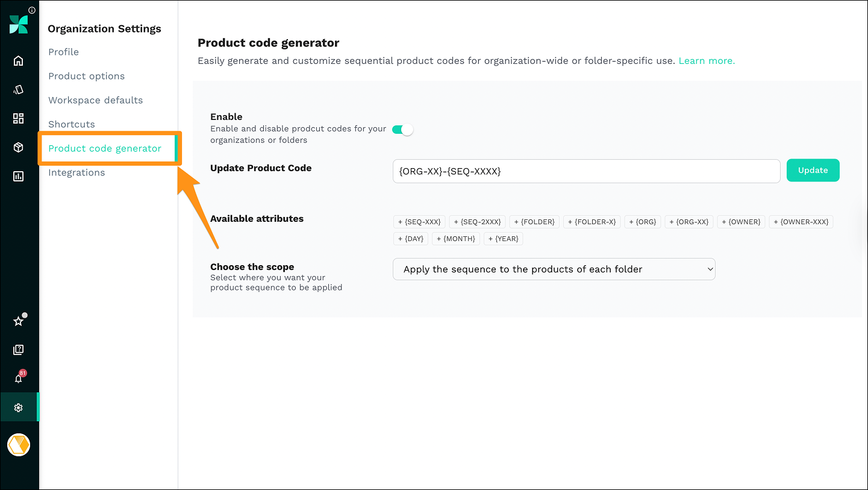Open the scope selection dropdown
The height and width of the screenshot is (490, 868).
coord(554,269)
